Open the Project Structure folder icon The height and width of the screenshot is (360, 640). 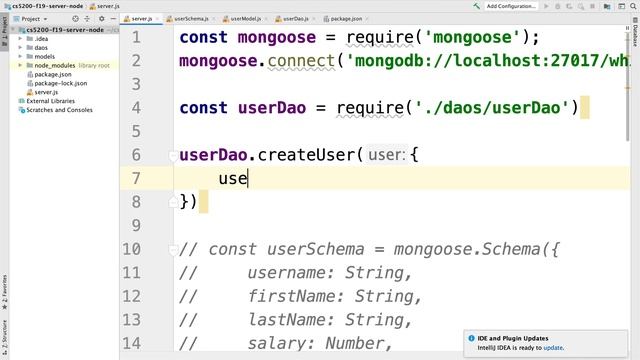(x=607, y=6)
